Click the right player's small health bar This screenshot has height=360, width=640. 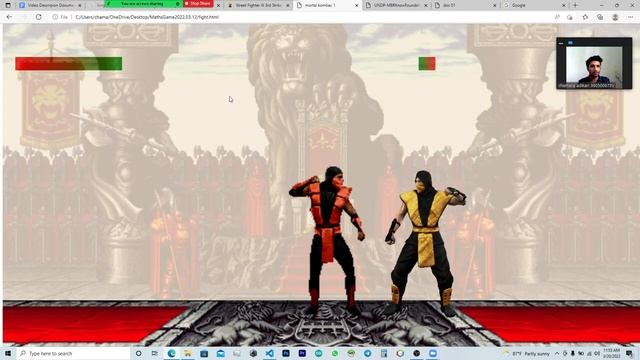[427, 63]
